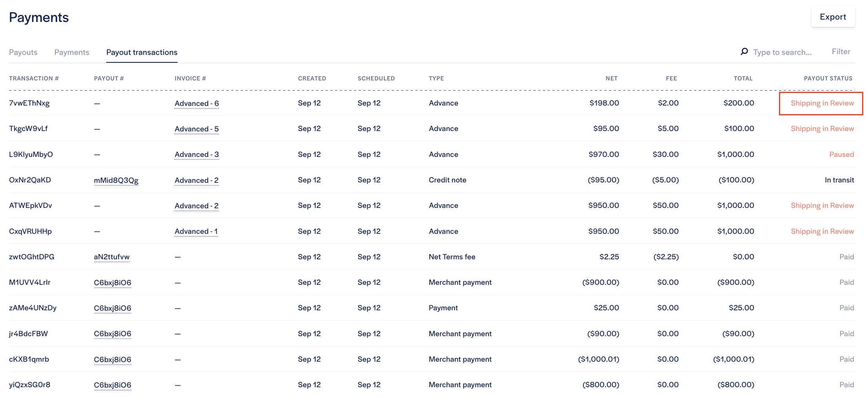Open invoice Advanced - 3 link
The width and height of the screenshot is (868, 397).
point(196,155)
